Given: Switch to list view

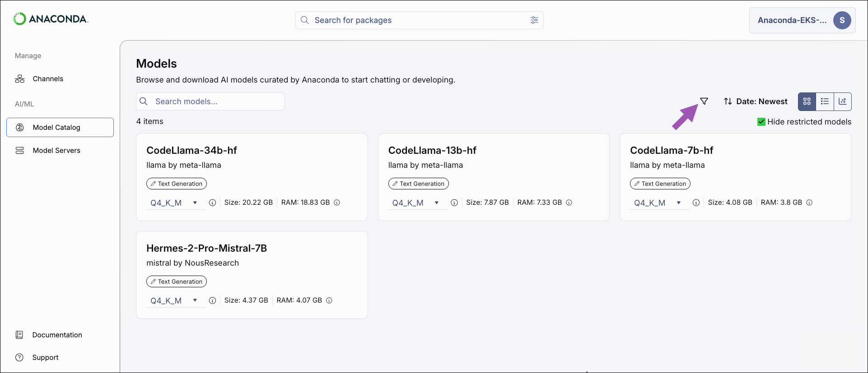Looking at the screenshot, I should [x=825, y=101].
